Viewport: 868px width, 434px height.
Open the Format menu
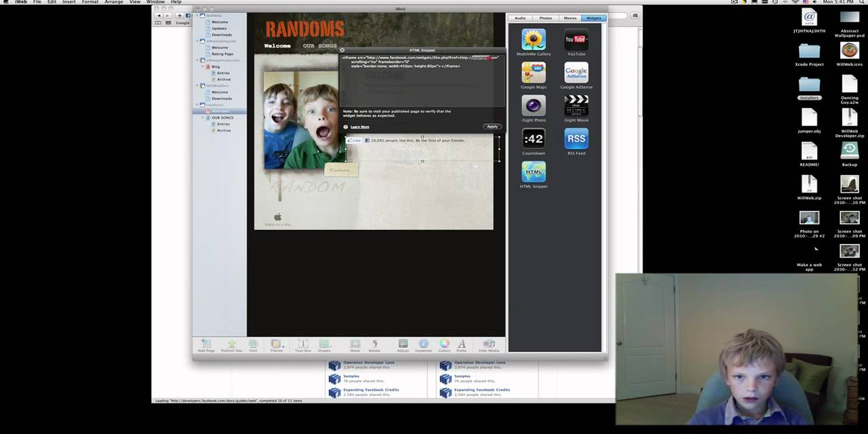90,2
